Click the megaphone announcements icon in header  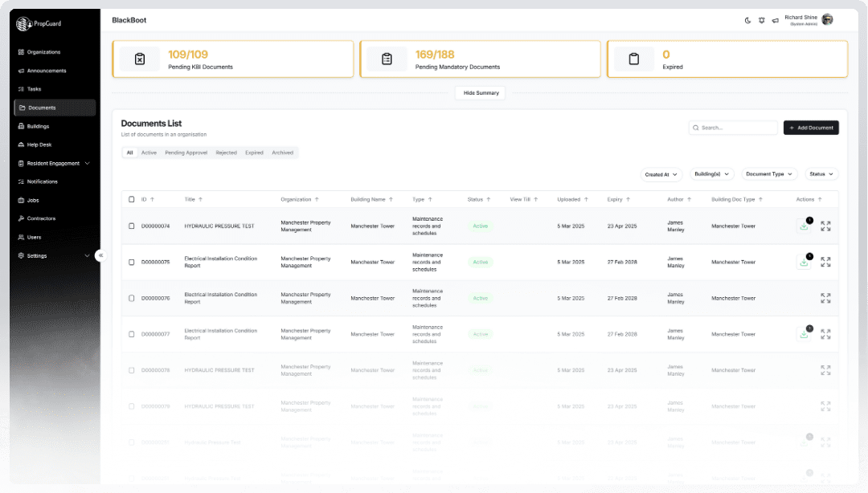click(775, 20)
